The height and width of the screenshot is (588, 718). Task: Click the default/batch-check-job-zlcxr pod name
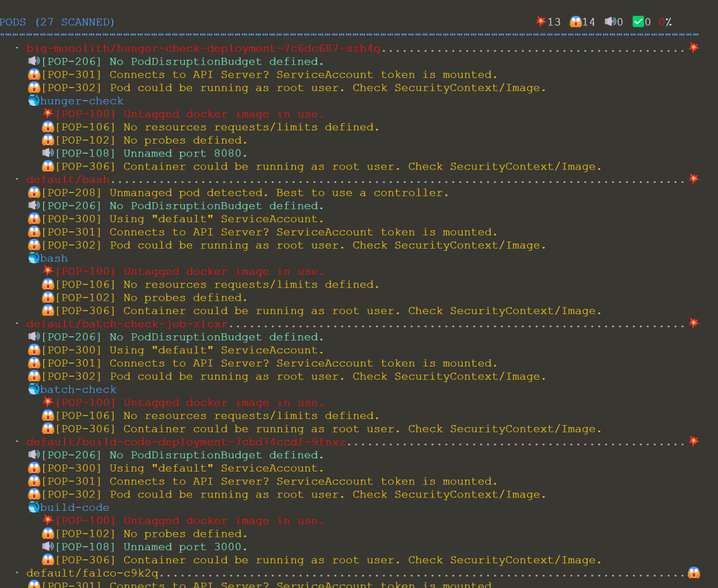point(127,323)
